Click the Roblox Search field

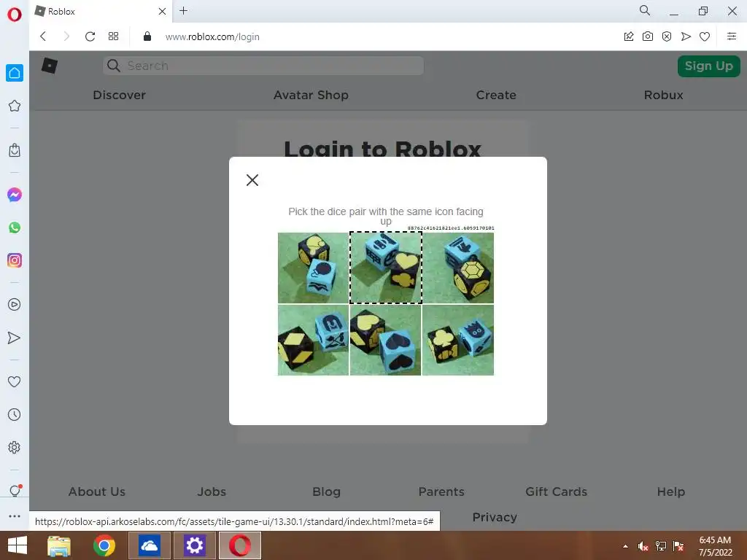pyautogui.click(x=263, y=66)
